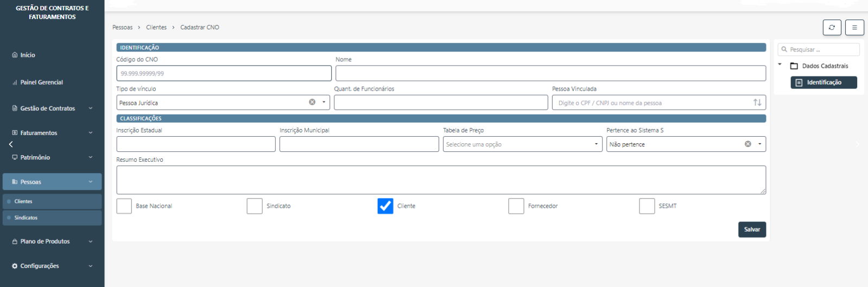Screen dimensions: 868x287
Task: Uncheck the Cliente checkbox
Action: point(385,206)
